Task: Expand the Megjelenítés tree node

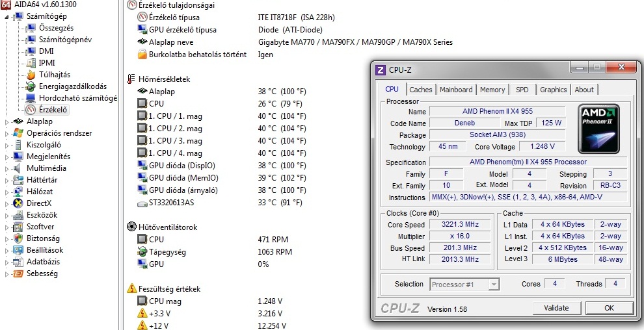Action: tap(7, 157)
